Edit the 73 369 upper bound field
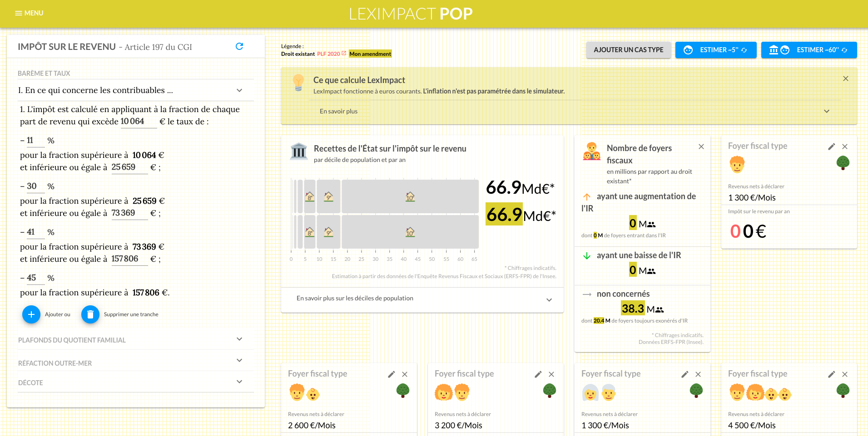Viewport: 868px width, 436px height. pos(129,213)
